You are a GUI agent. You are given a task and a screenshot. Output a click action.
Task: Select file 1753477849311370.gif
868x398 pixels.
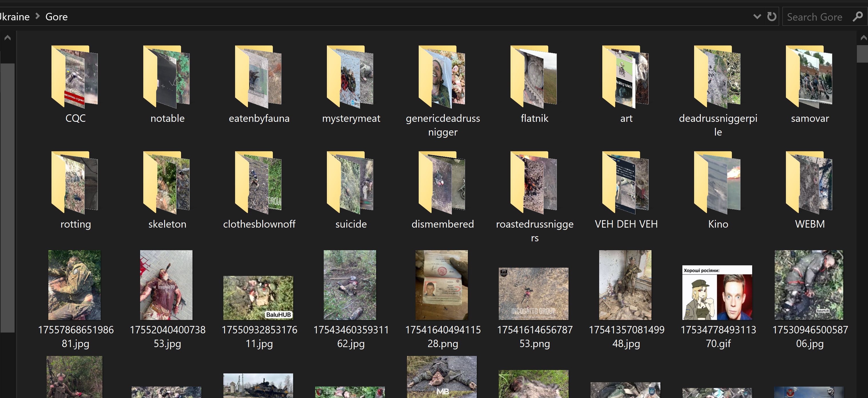(x=717, y=292)
